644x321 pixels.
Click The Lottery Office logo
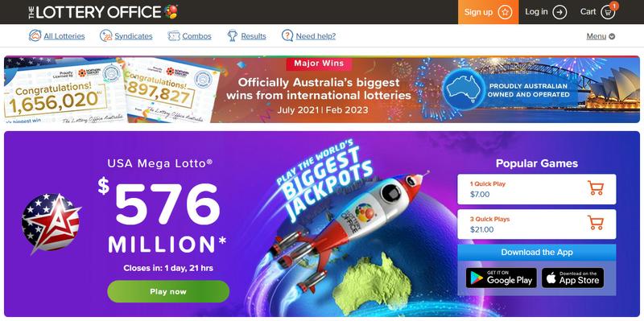tap(103, 12)
